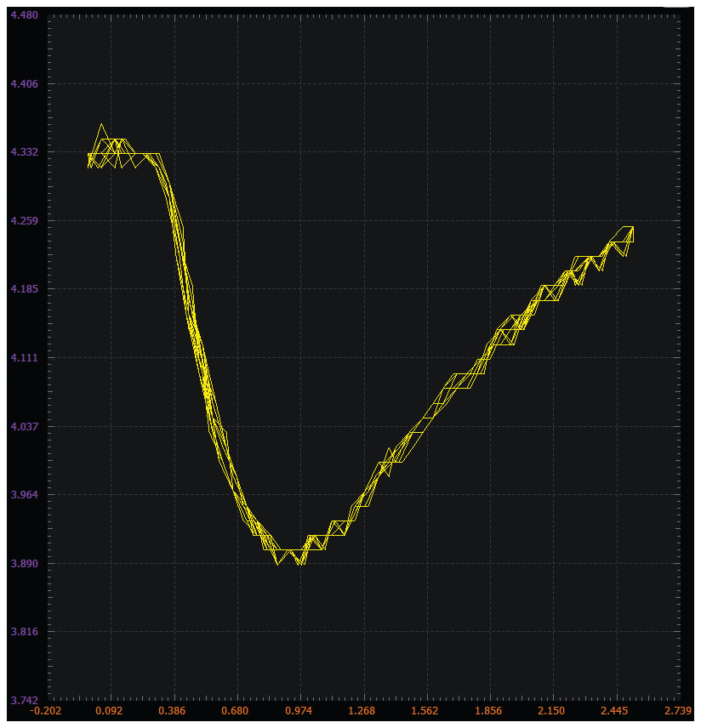Click the 3.742 y-axis label

point(25,700)
